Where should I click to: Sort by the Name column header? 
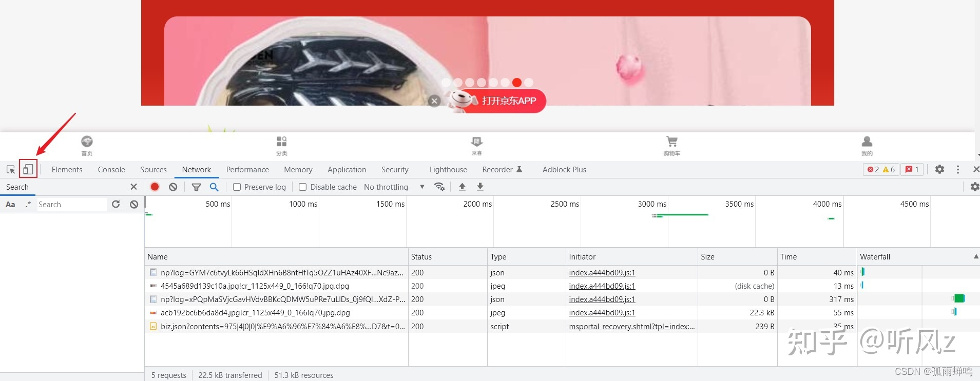pos(276,256)
